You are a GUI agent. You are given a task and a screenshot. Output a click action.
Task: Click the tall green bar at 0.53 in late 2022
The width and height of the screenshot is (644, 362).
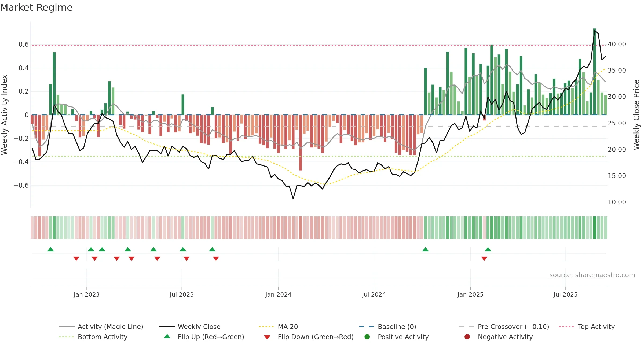(x=54, y=83)
